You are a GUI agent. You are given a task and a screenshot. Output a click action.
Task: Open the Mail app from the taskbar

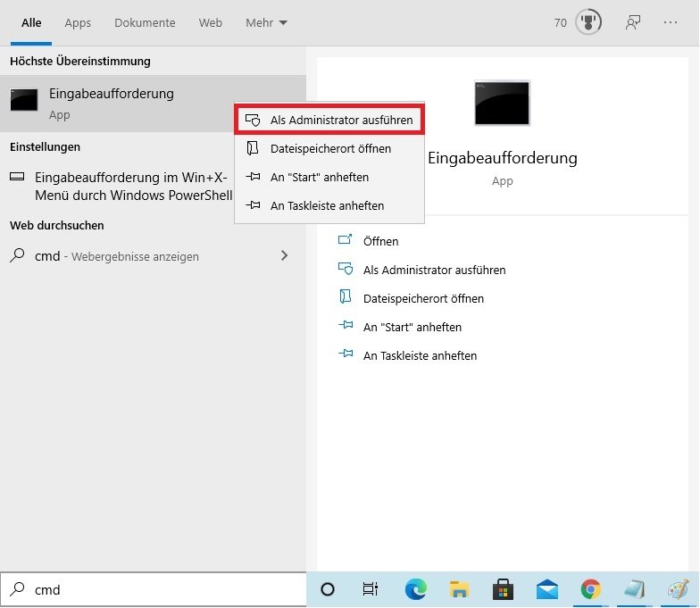coord(546,589)
